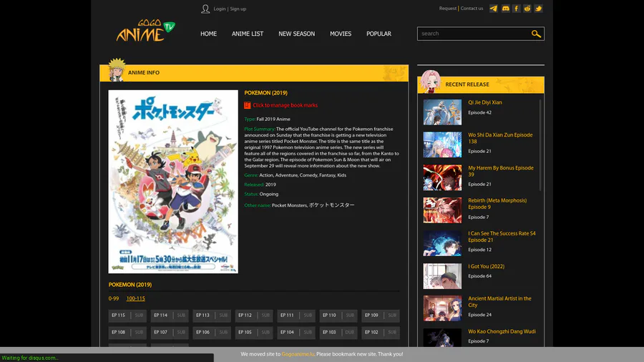This screenshot has width=644, height=362.
Task: Open Ancient Martial Artist in the City link
Action: 499,302
